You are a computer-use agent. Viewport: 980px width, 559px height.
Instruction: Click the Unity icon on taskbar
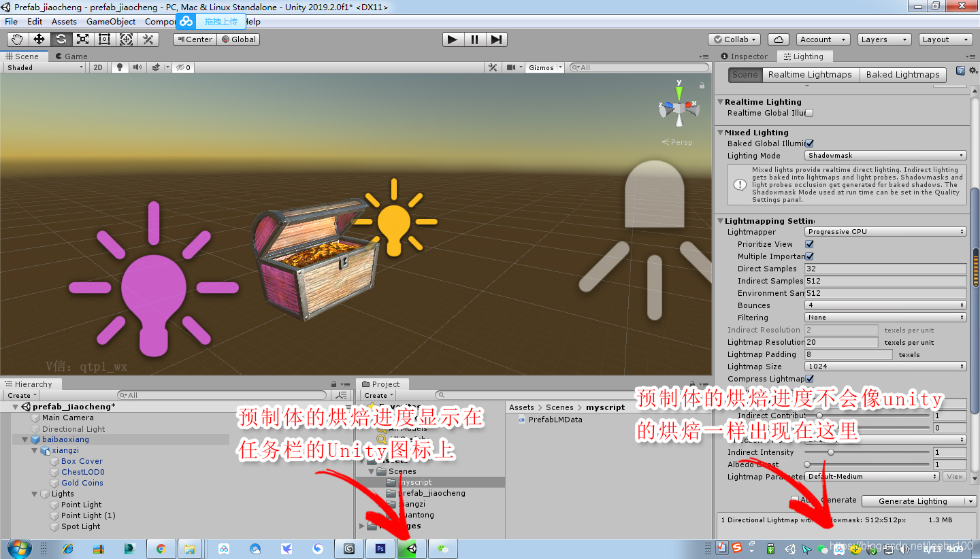pyautogui.click(x=412, y=548)
